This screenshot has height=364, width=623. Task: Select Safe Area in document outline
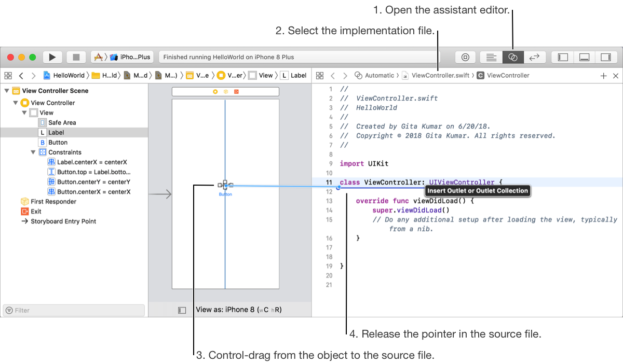[62, 122]
